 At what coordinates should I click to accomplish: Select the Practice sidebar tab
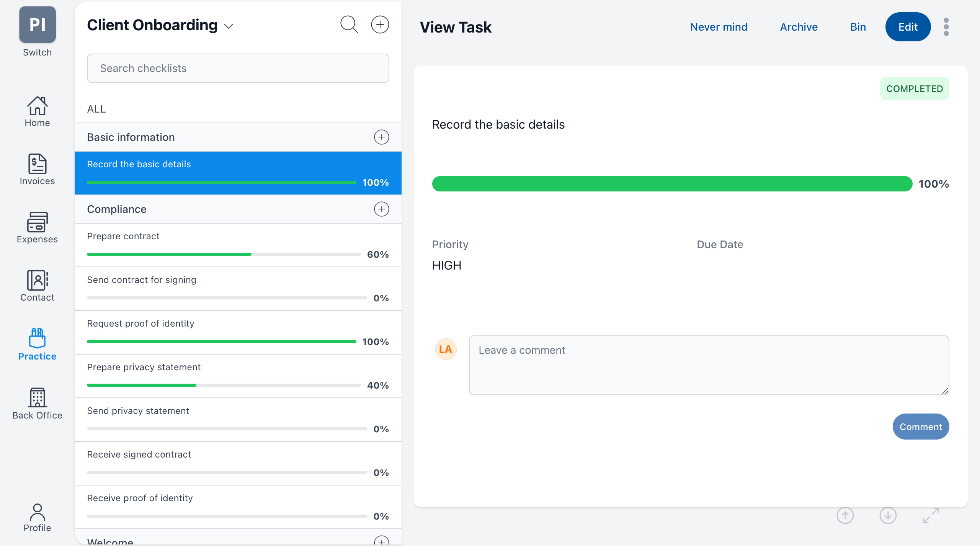pyautogui.click(x=37, y=345)
